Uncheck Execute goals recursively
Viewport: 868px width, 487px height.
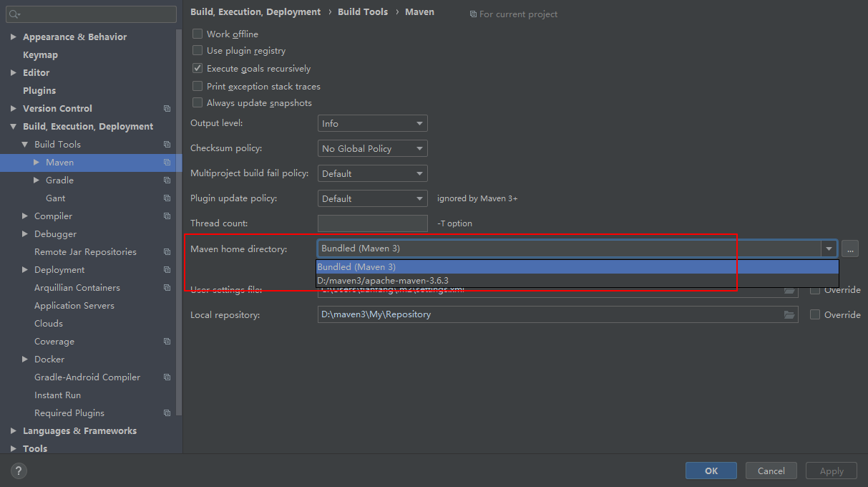pyautogui.click(x=198, y=69)
